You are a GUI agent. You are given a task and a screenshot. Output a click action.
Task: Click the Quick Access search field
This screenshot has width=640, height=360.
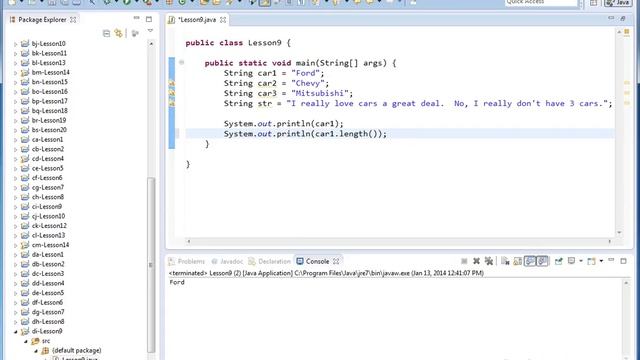click(x=541, y=2)
